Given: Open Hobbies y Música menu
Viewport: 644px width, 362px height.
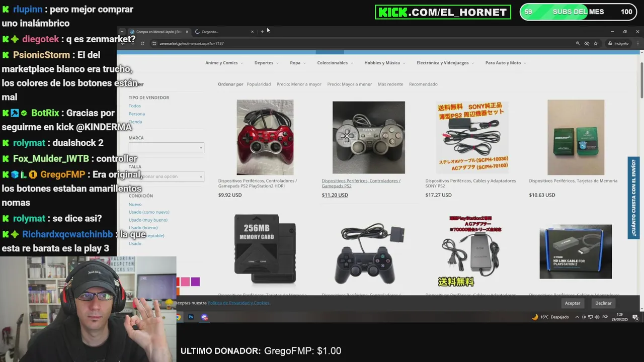Looking at the screenshot, I should [385, 63].
